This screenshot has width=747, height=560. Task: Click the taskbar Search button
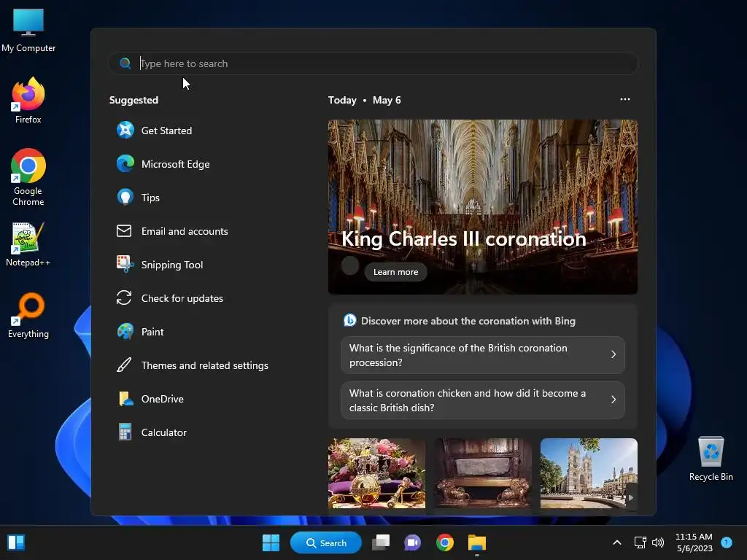click(x=326, y=542)
